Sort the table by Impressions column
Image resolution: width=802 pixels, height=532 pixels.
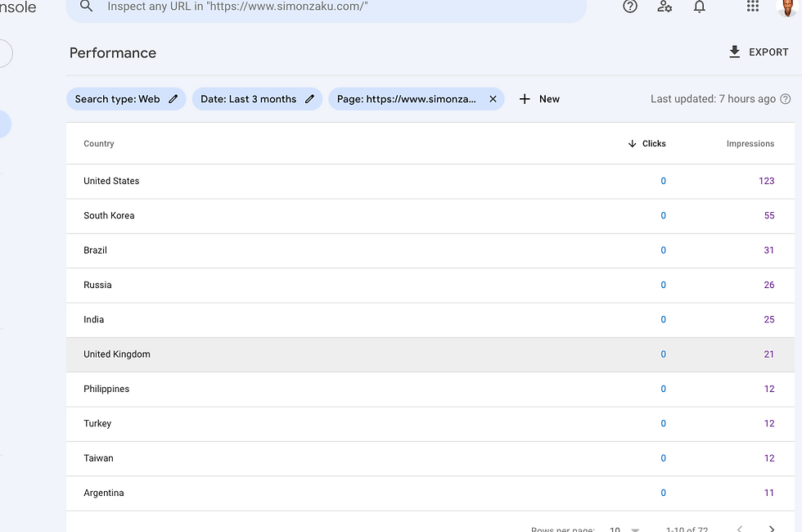[x=750, y=144]
